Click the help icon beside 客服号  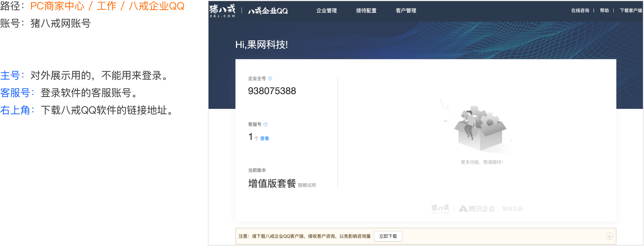(266, 124)
